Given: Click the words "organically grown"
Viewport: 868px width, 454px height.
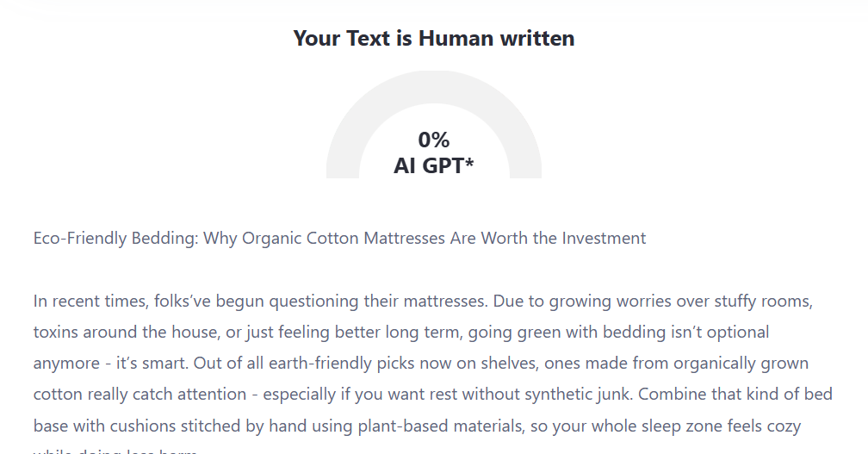Looking at the screenshot, I should (741, 364).
